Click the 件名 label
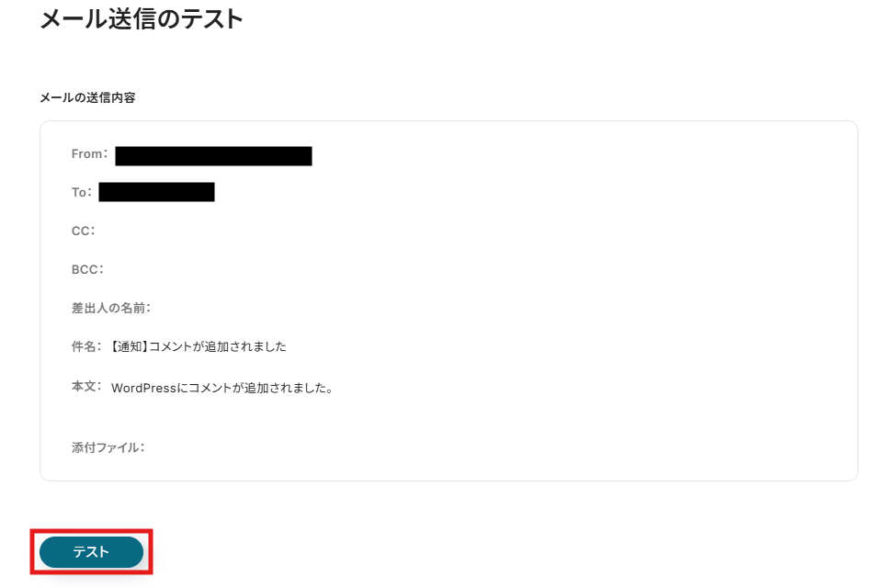875x588 pixels. (x=86, y=346)
